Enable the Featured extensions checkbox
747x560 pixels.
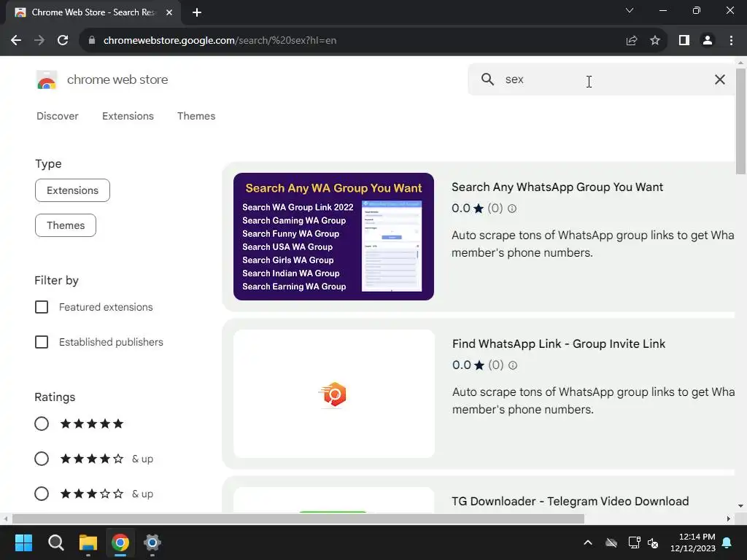pyautogui.click(x=42, y=307)
